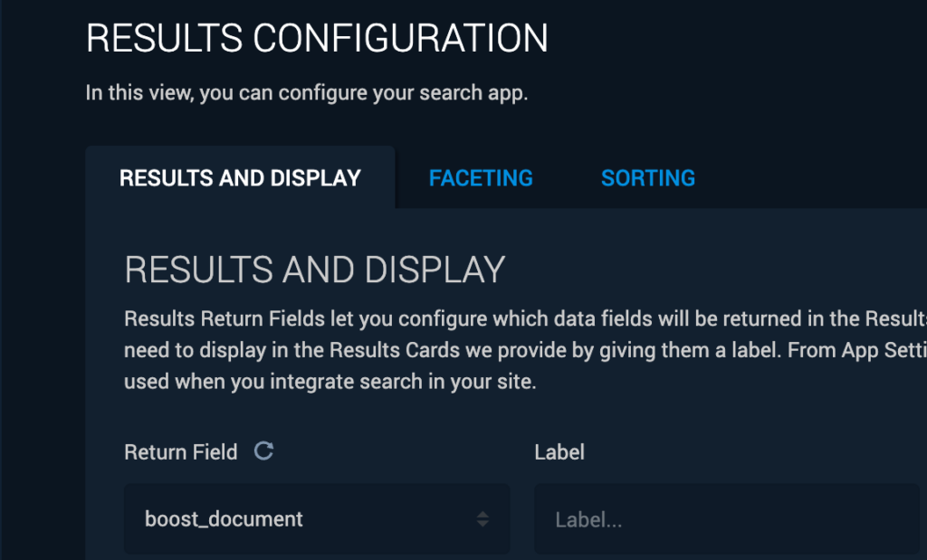Click the up-down arrows in Return Field selector
The image size is (927, 560).
pyautogui.click(x=483, y=519)
